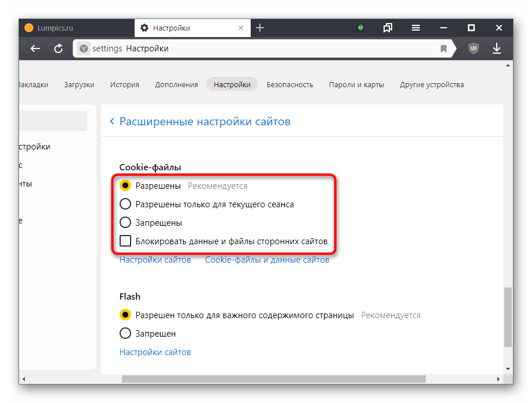
Task: Open the uBlock shield extension icon
Action: 474,48
